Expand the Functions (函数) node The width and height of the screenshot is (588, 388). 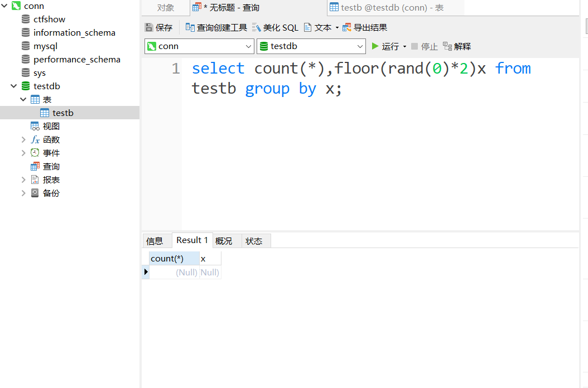click(23, 140)
